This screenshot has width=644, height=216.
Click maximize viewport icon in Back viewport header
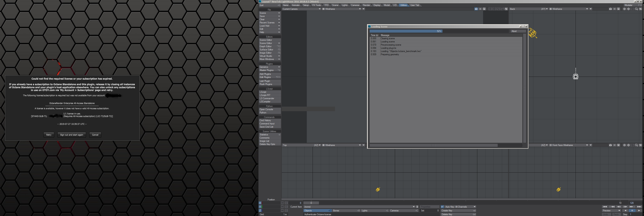pos(640,9)
